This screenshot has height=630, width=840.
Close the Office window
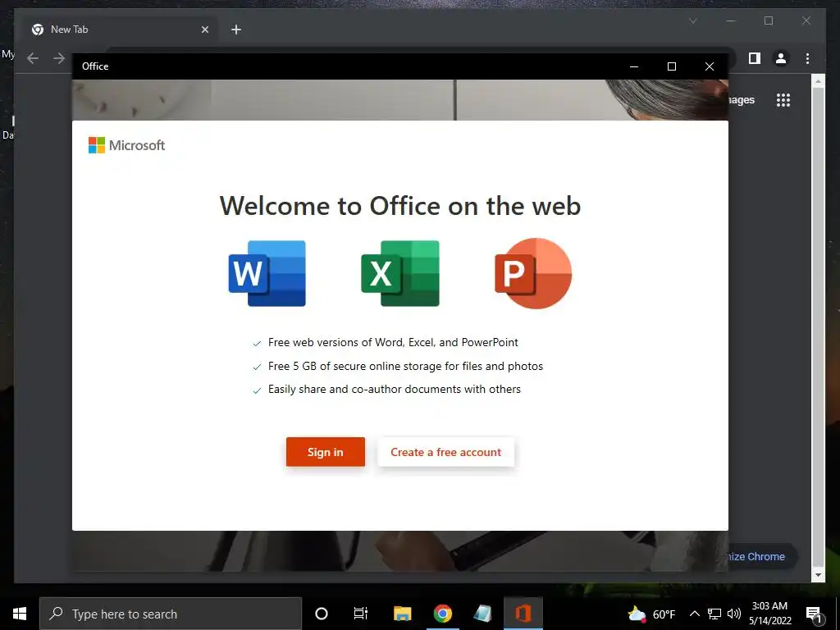click(710, 66)
